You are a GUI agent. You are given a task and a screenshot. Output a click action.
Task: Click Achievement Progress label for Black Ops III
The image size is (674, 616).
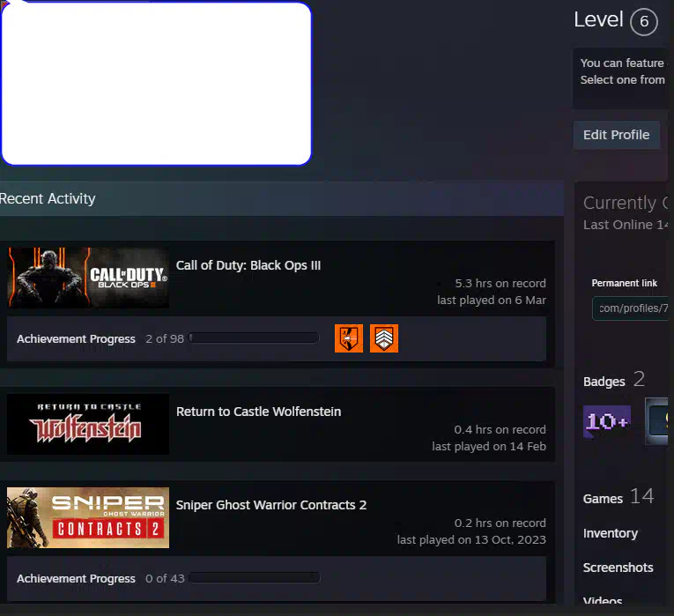tap(76, 339)
